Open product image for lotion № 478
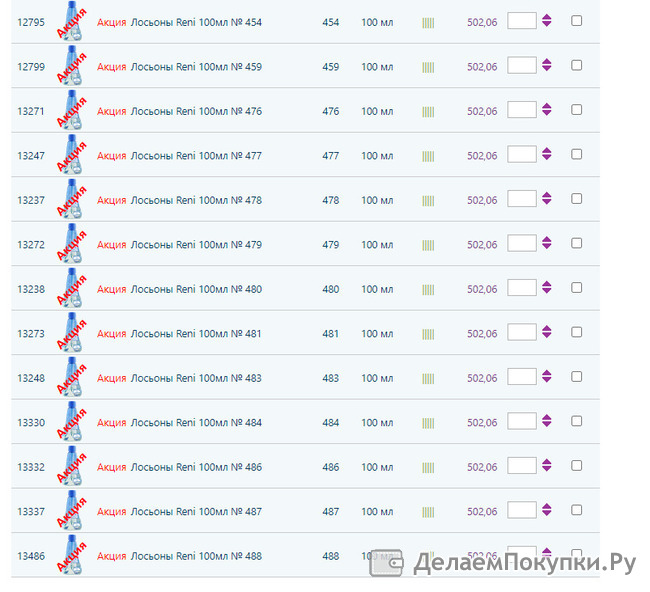 [71, 199]
